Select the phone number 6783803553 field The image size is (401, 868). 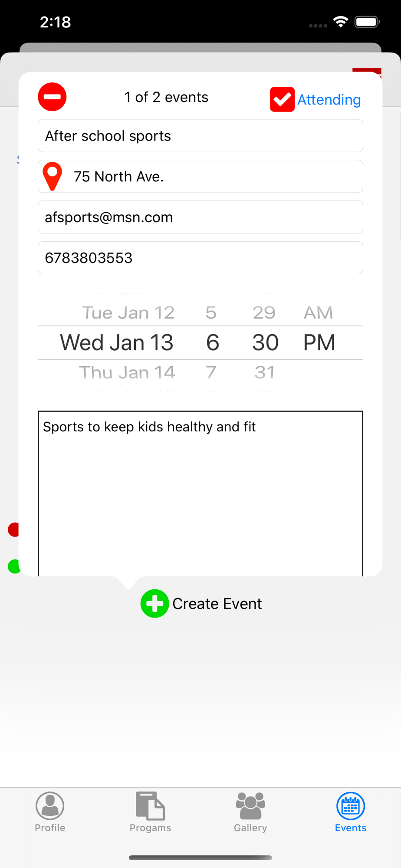coord(200,258)
